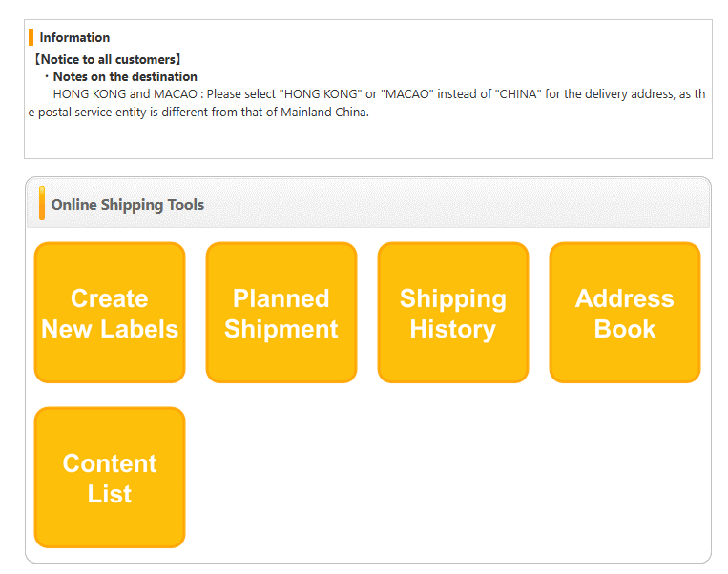Click the Notes on the destination subheading

tap(125, 76)
